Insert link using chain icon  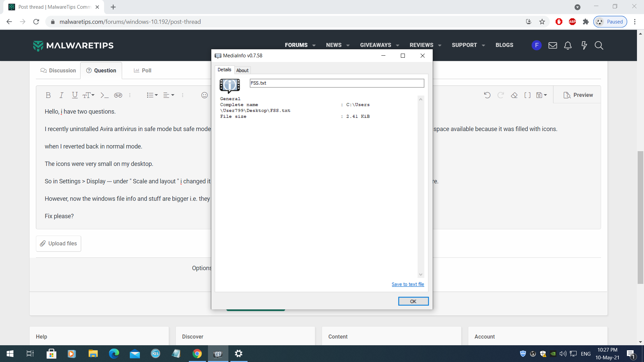point(118,95)
